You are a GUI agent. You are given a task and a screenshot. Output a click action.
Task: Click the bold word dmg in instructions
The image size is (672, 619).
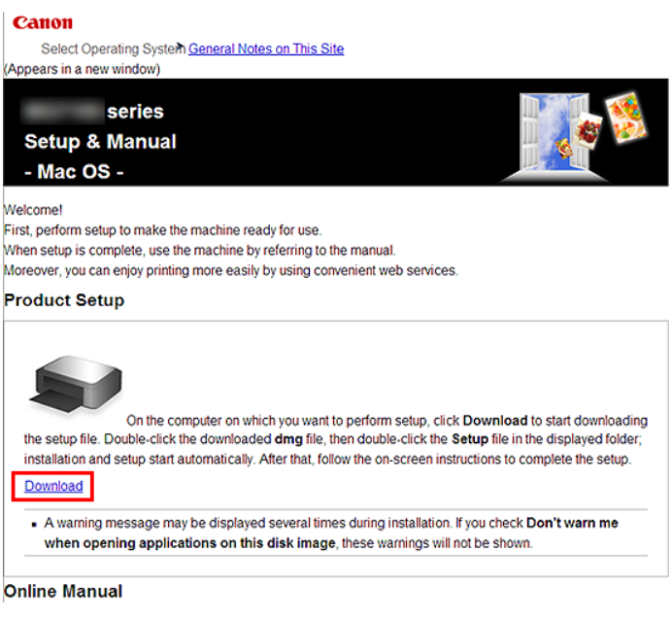tap(288, 439)
